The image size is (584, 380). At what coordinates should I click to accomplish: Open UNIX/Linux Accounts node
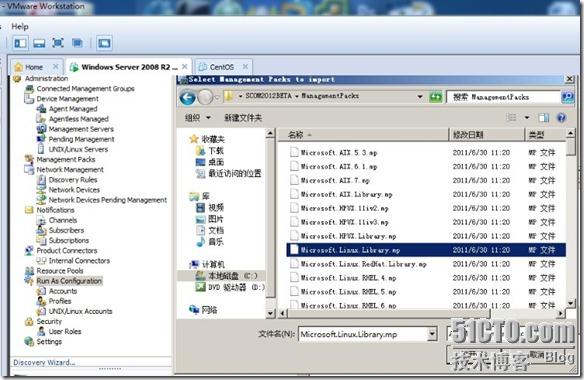point(80,311)
